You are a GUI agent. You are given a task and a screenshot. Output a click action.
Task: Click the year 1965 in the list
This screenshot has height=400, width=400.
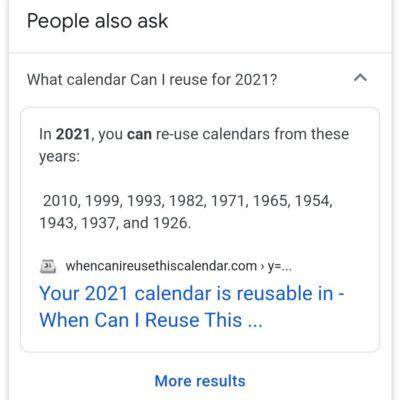click(270, 201)
